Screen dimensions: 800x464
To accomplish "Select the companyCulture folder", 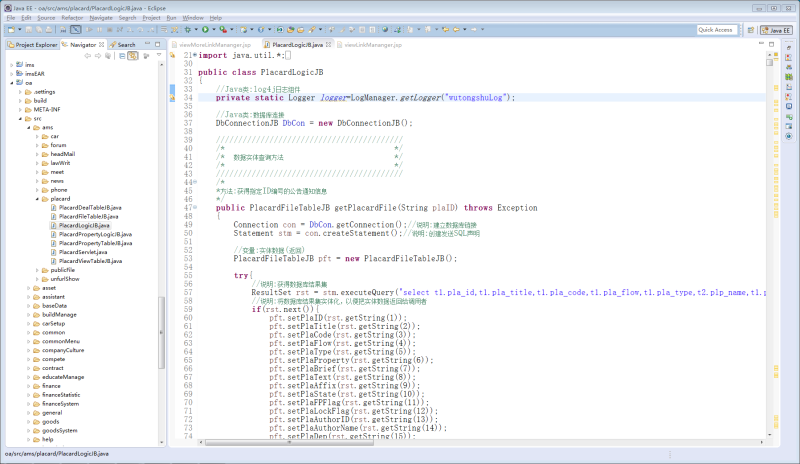I will [x=63, y=350].
